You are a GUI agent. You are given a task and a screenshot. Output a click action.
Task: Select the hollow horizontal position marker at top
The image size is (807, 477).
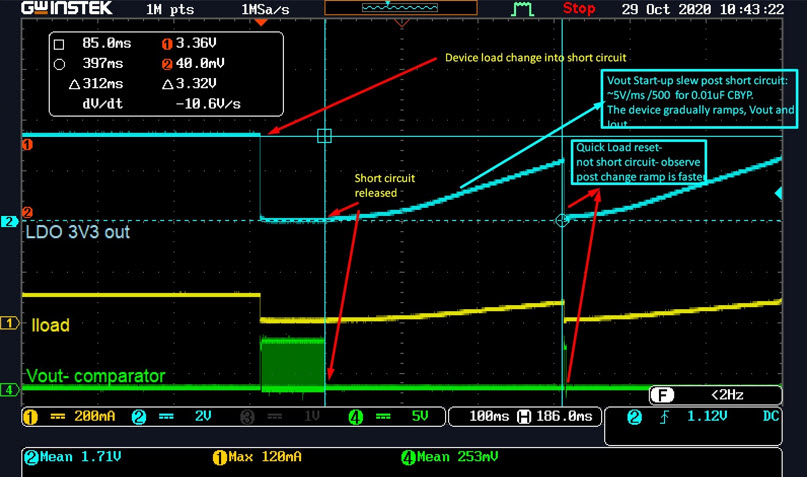401,23
